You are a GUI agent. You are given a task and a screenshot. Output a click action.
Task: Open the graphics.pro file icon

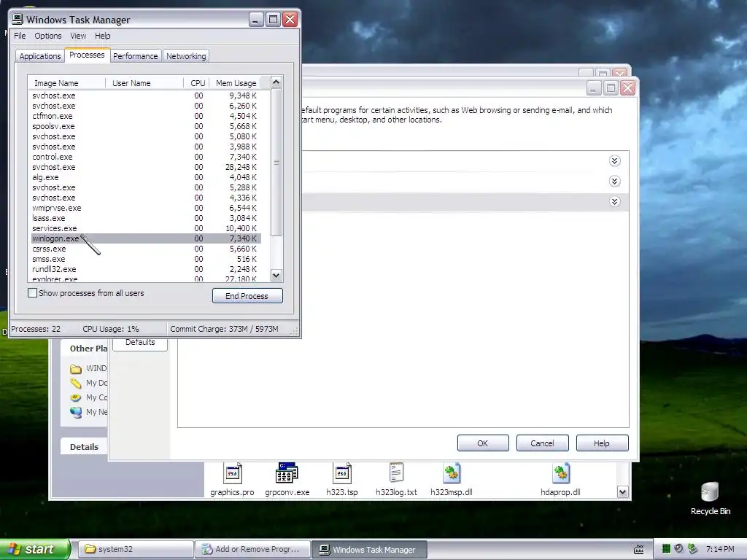pyautogui.click(x=233, y=473)
